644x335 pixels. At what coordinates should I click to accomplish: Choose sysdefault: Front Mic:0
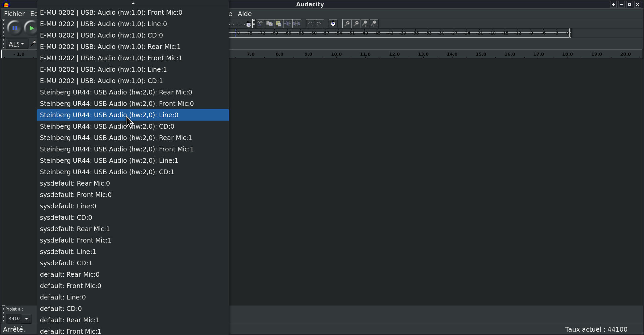133,195
